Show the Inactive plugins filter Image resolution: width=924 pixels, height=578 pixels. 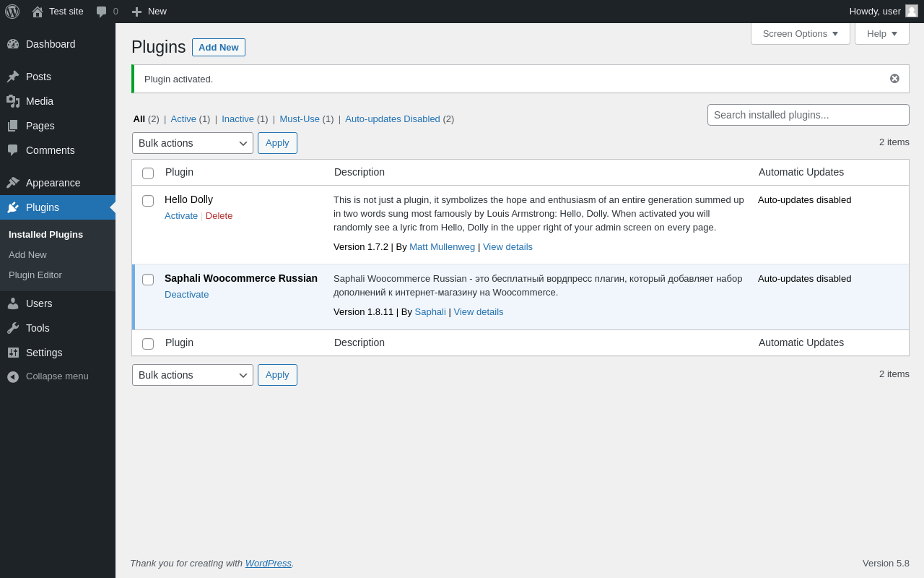click(237, 119)
